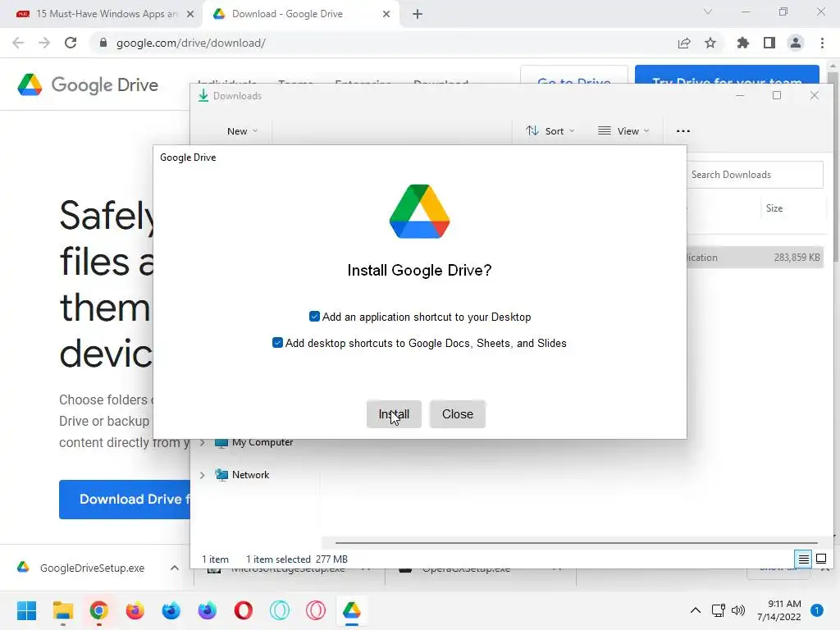Select Network in navigation pane
The height and width of the screenshot is (630, 840).
pos(242,475)
